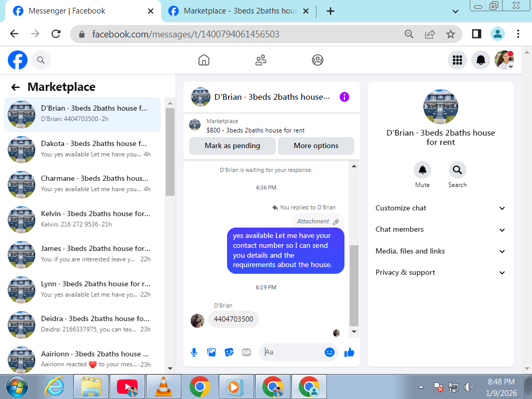Open the emoji picker smiley

329,352
